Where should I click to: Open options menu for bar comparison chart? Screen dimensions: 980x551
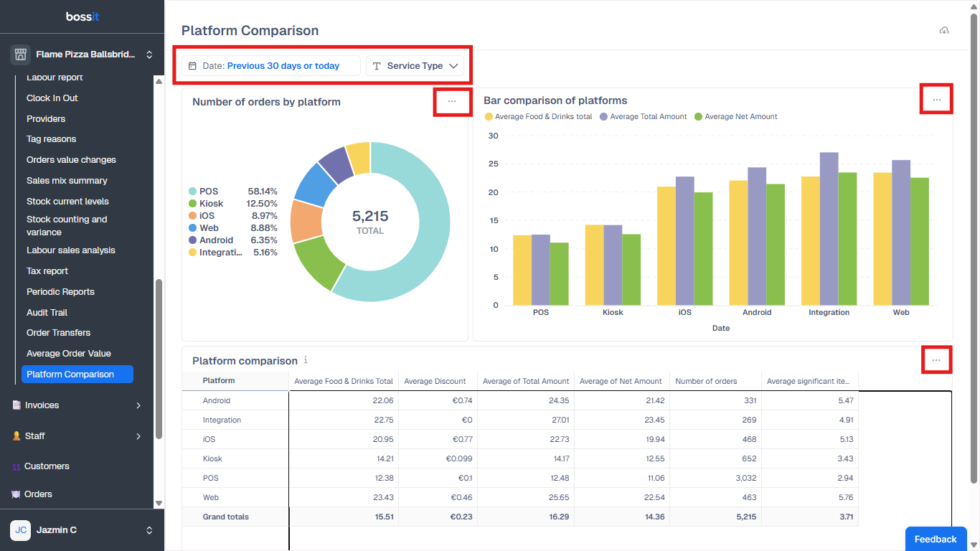pyautogui.click(x=936, y=100)
